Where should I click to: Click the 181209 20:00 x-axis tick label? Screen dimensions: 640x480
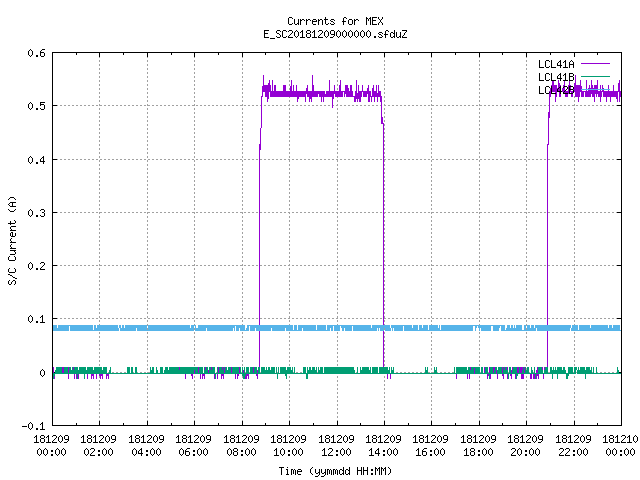tap(525, 446)
